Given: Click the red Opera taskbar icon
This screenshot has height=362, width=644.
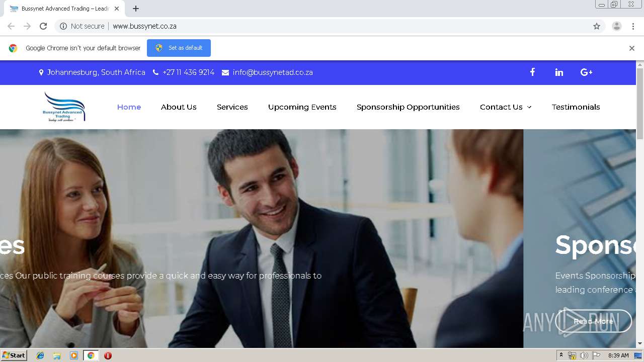Looking at the screenshot, I should click(108, 355).
